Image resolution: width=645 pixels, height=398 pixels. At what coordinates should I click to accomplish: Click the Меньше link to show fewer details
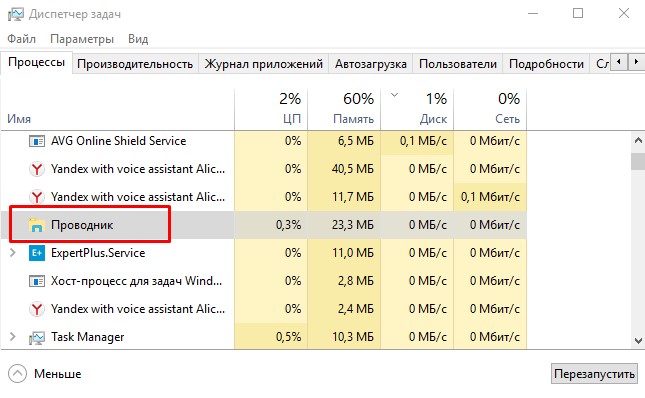click(x=58, y=374)
